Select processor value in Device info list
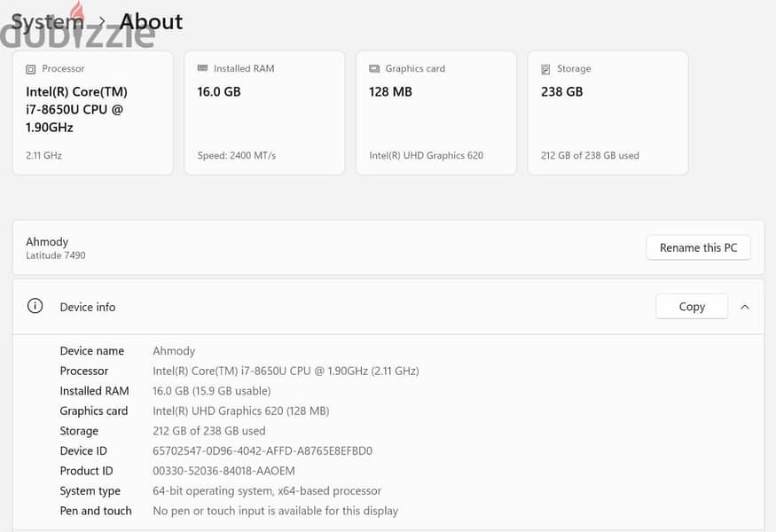The width and height of the screenshot is (776, 532). coord(286,371)
